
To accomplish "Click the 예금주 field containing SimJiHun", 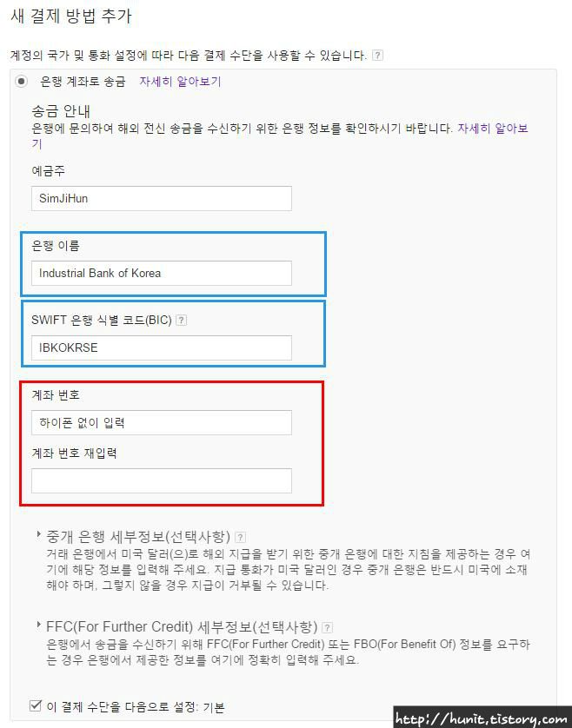I will 162,199.
